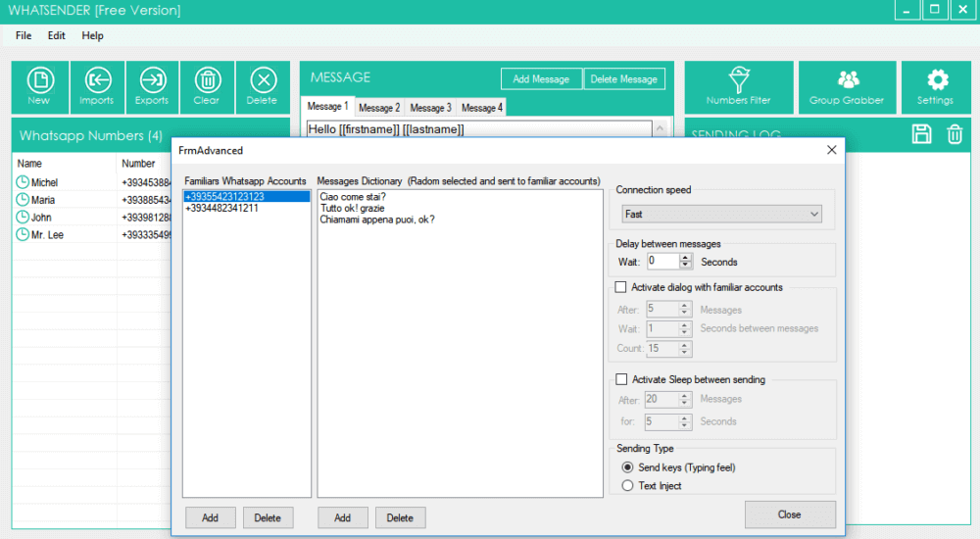Click the Seconds between messages Wait spinner

pyautogui.click(x=684, y=328)
